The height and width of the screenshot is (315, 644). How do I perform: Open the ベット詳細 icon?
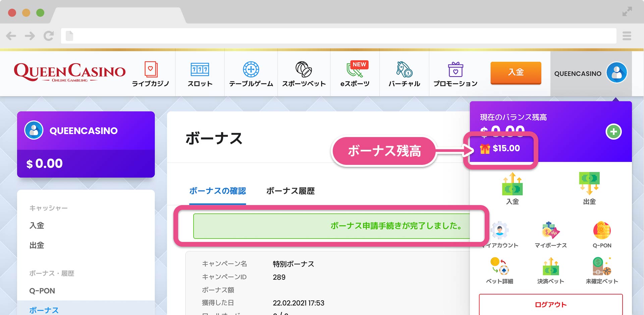[x=500, y=266]
